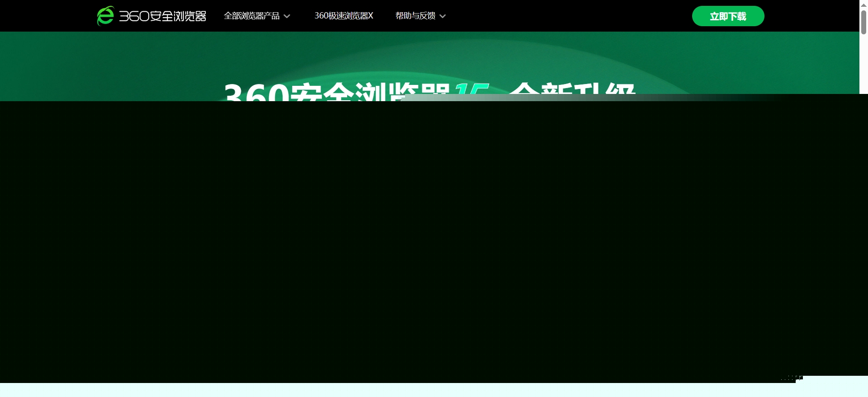
Task: Click the black header area left of the logo
Action: click(x=45, y=16)
